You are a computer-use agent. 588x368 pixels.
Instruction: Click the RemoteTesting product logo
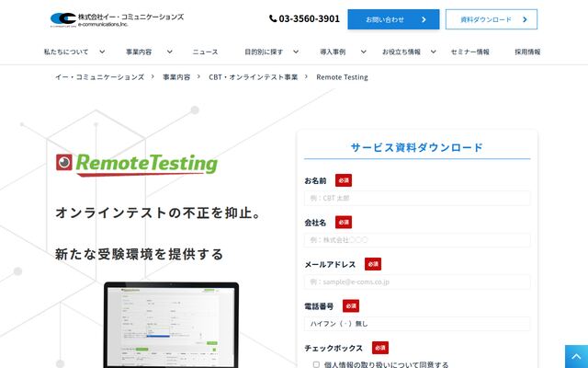coord(137,165)
